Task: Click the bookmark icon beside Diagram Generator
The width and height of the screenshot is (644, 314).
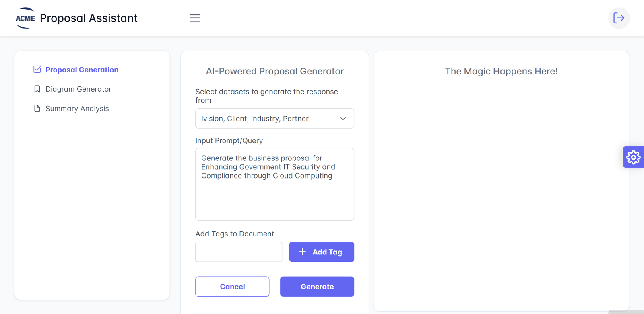Action: coord(37,89)
